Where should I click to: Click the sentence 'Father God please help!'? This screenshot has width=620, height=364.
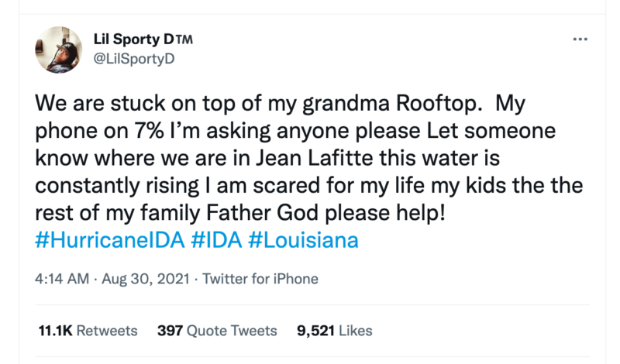(326, 213)
